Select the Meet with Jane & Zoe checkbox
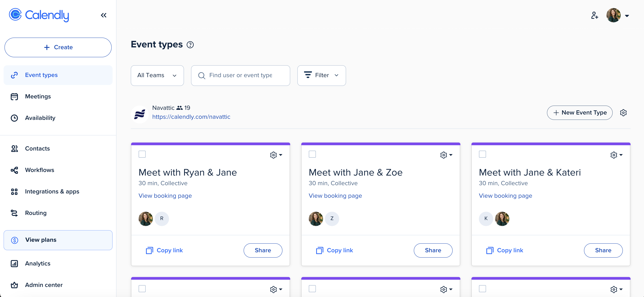Viewport: 644px width, 297px height. pos(312,154)
